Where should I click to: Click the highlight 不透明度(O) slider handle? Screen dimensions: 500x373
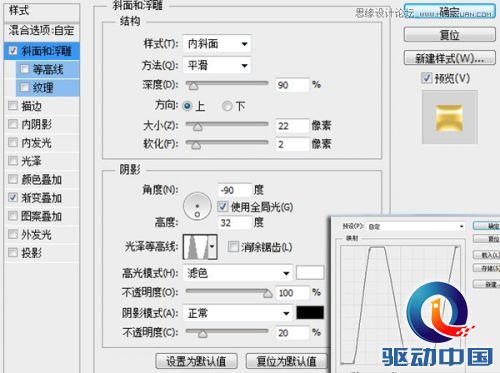pyautogui.click(x=268, y=294)
